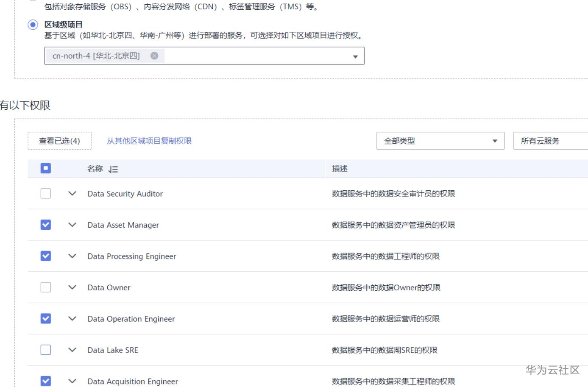Open the 全部类型 type filter dropdown
This screenshot has height=387, width=588.
coord(440,141)
